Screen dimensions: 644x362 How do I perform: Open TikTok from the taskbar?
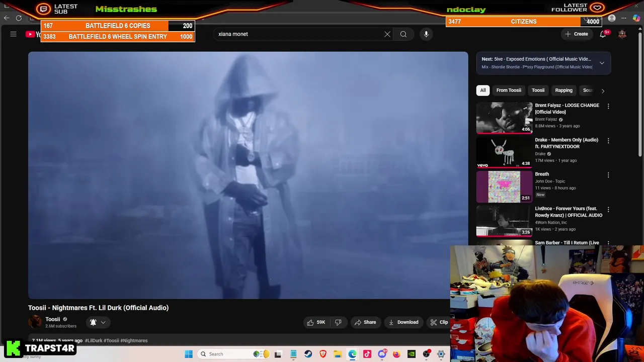click(367, 354)
